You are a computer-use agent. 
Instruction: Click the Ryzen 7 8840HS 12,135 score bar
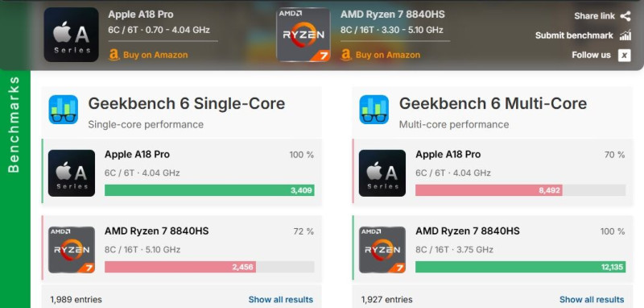click(520, 267)
